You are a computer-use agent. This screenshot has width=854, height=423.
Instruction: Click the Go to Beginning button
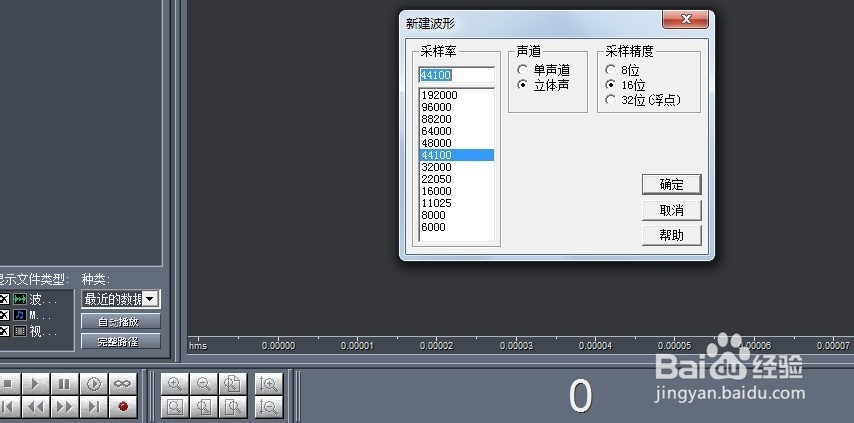[x=9, y=406]
